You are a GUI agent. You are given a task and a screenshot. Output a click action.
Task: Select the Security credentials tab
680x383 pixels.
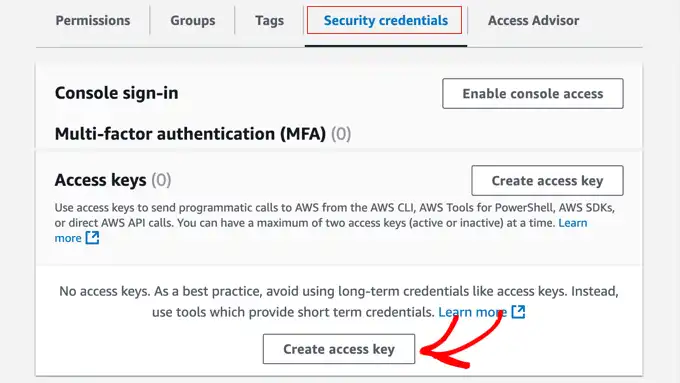[386, 20]
